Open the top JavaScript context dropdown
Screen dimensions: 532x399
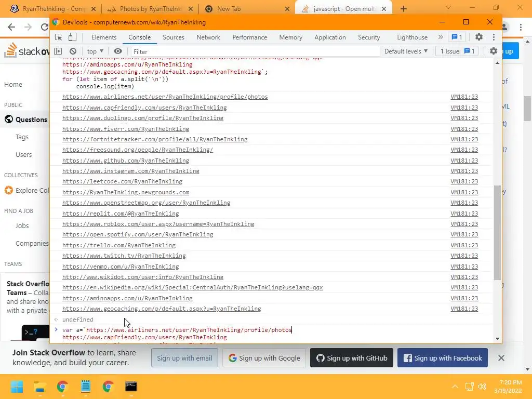click(x=95, y=51)
